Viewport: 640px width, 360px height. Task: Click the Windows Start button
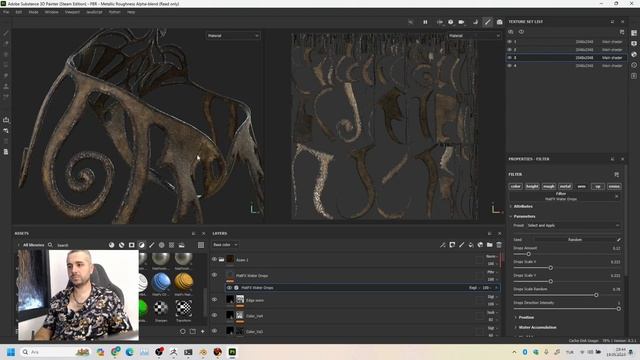(x=11, y=352)
